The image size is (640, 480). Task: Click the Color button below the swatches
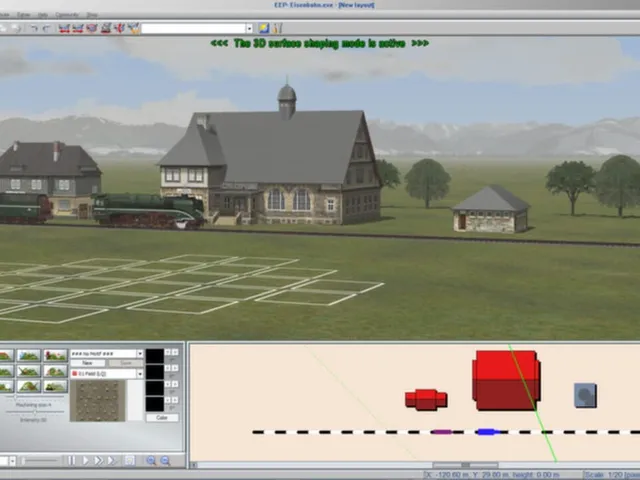click(162, 418)
